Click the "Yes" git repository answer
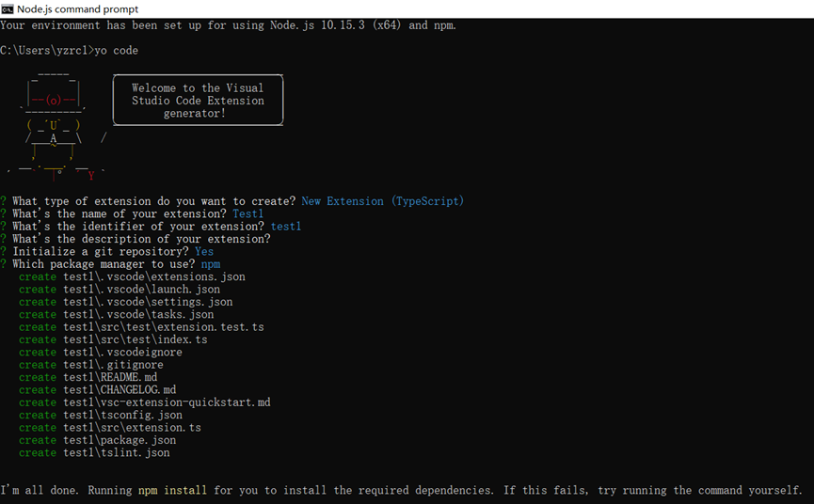Viewport: 814px width, 504px height. tap(204, 252)
